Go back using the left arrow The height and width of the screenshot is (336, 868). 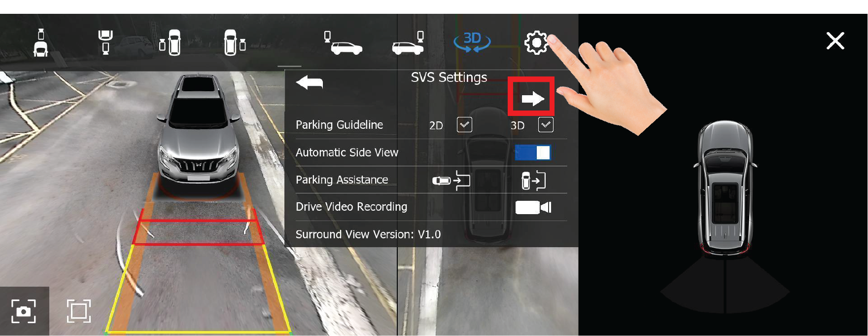[310, 82]
